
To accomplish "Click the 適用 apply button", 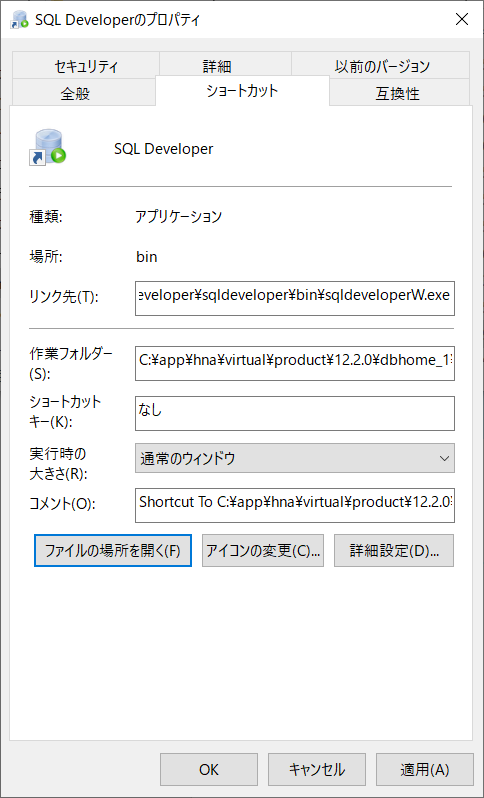I will (425, 770).
